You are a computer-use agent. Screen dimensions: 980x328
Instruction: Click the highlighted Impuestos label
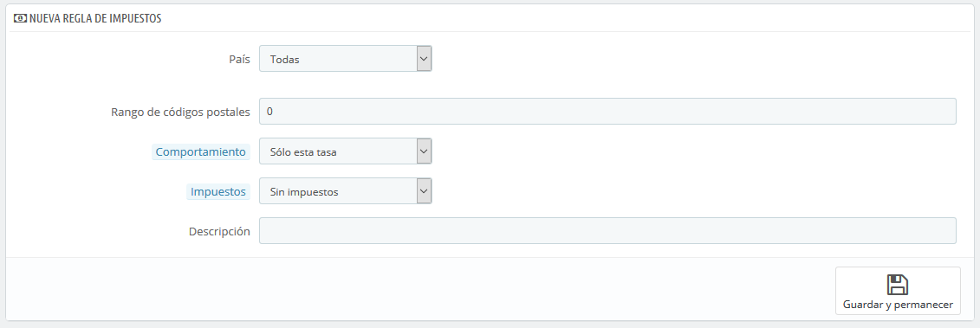click(x=218, y=192)
